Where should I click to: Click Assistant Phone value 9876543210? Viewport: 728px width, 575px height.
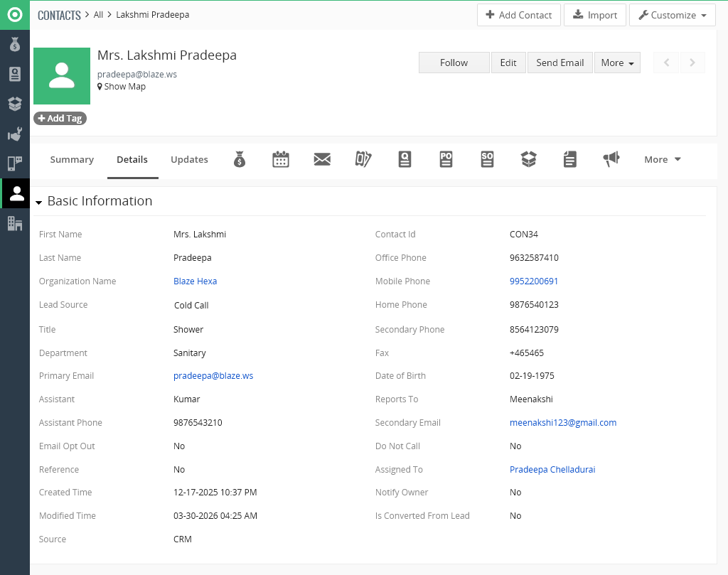[x=198, y=423]
